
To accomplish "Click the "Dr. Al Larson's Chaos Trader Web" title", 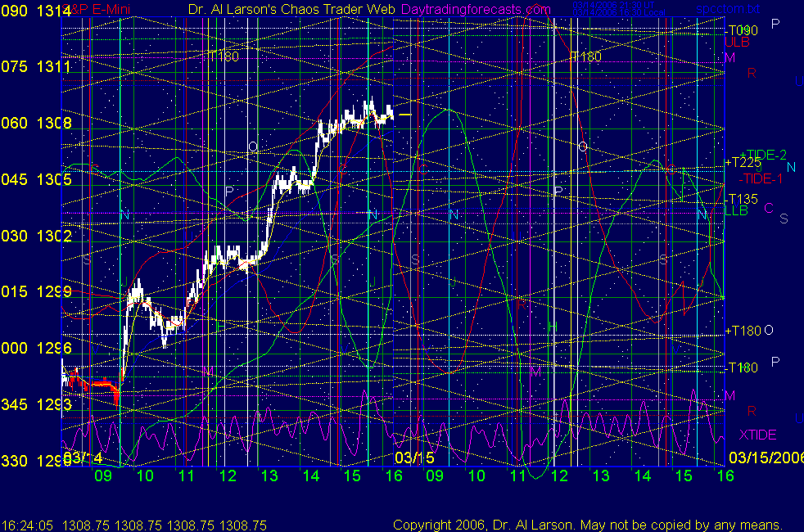I will point(291,9).
